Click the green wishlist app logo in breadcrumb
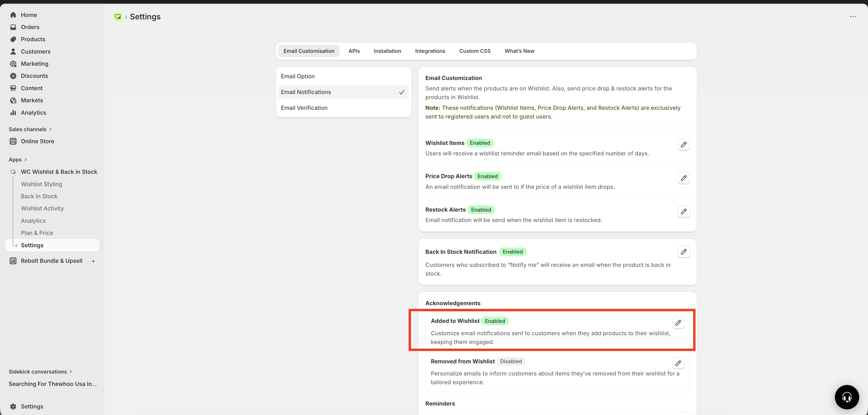 click(118, 16)
